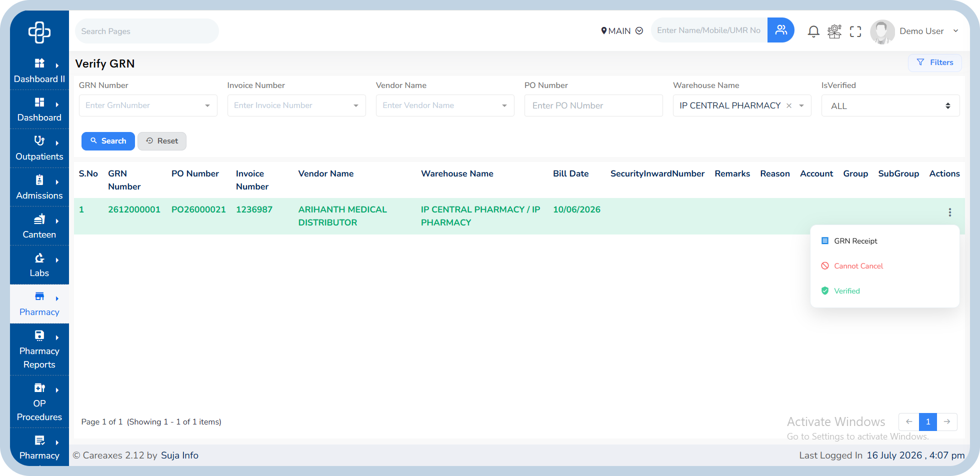Select page 1 in pagination
Screen dimensions: 980x476
928,421
